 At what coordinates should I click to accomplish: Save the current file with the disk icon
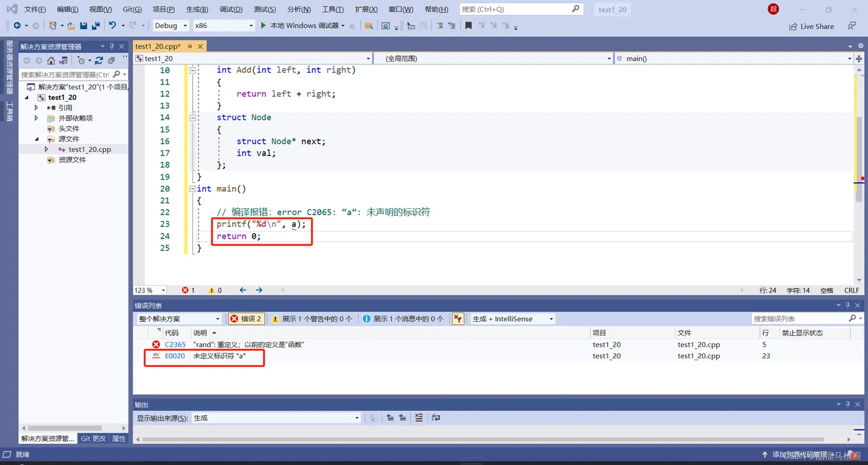tap(84, 25)
